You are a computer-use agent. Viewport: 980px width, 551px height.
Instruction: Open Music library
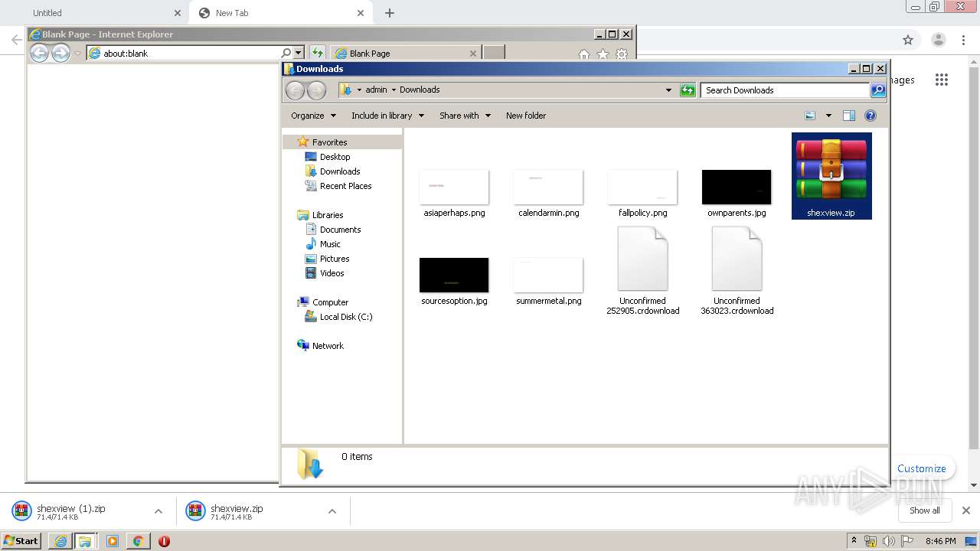click(330, 244)
